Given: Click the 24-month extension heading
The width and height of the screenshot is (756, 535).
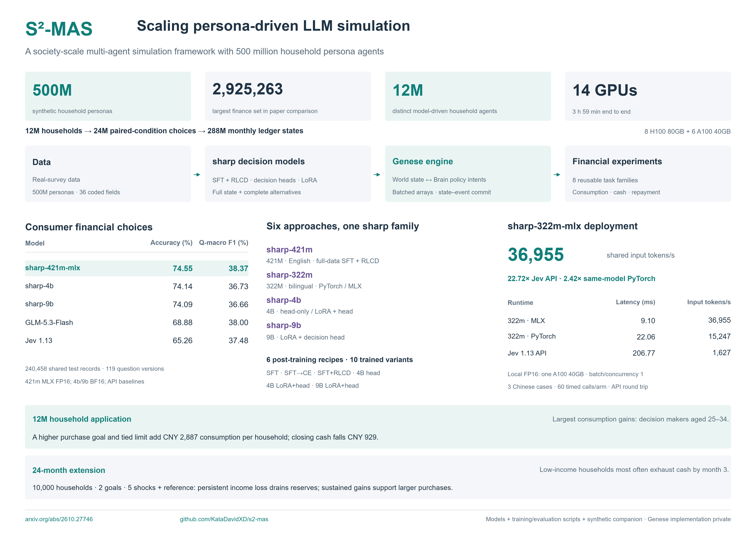Looking at the screenshot, I should click(69, 470).
